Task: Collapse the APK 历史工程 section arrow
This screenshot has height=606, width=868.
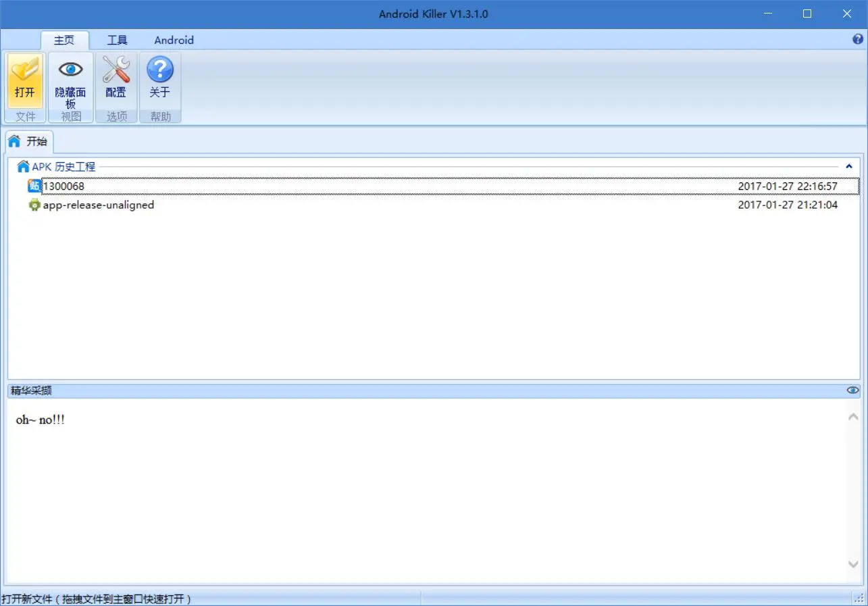Action: point(849,166)
